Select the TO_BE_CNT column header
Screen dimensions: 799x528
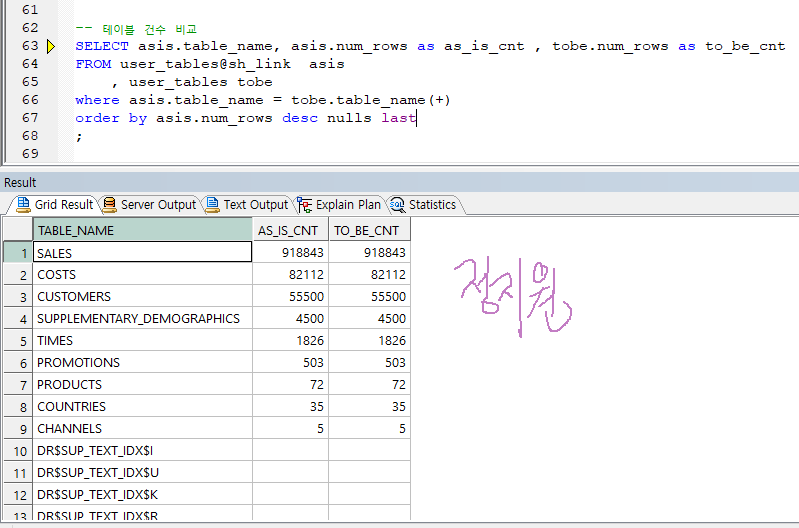click(x=369, y=231)
